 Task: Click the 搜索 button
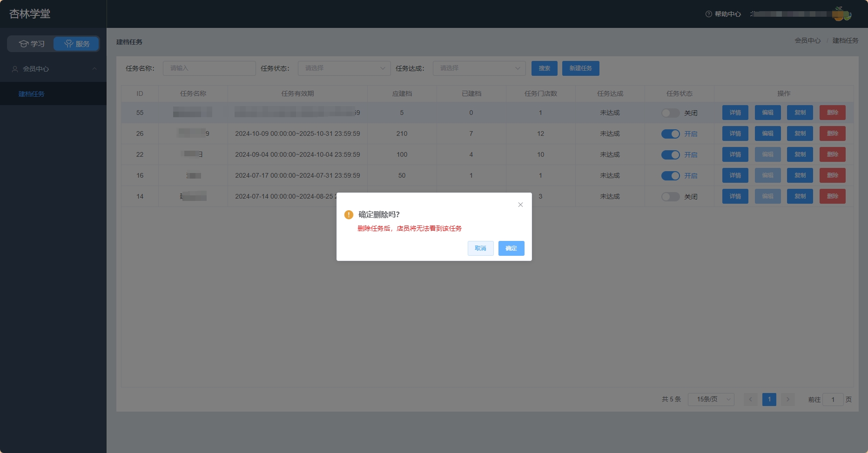545,68
